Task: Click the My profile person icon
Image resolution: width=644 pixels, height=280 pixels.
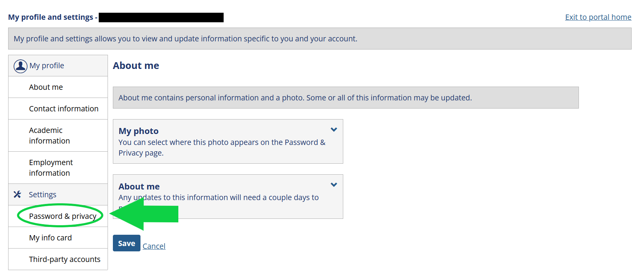Action: (x=21, y=66)
